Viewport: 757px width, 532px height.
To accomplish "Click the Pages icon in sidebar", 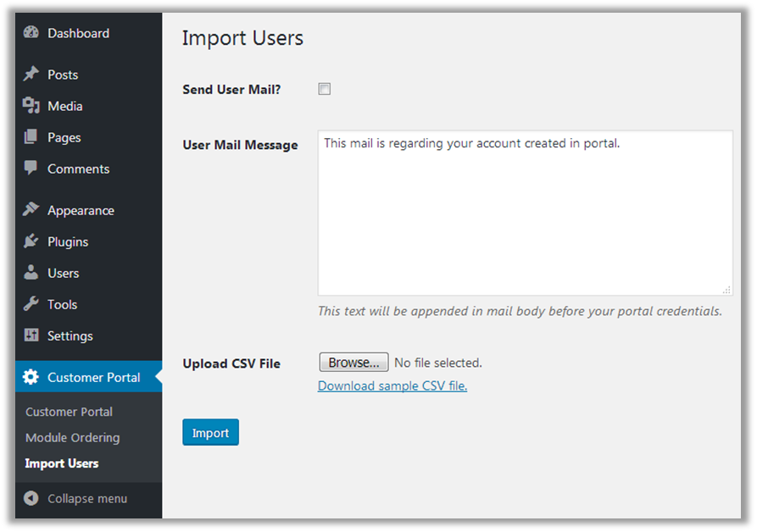I will 31,137.
